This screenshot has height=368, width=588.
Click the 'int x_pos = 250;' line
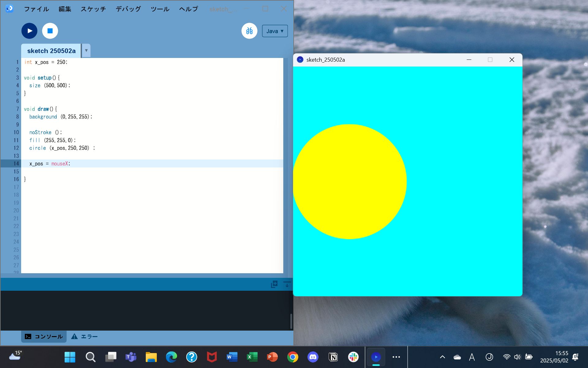pyautogui.click(x=46, y=62)
